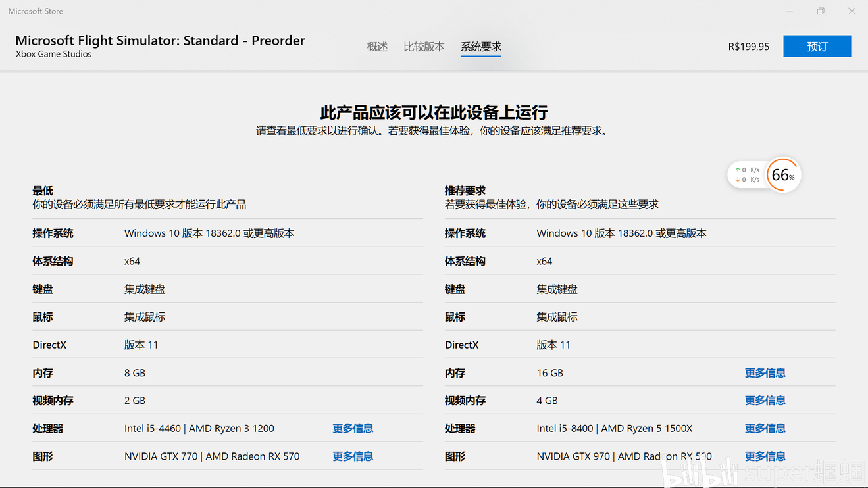This screenshot has width=868, height=488.
Task: Click the Xbox Game Studios publisher name
Action: coord(54,54)
